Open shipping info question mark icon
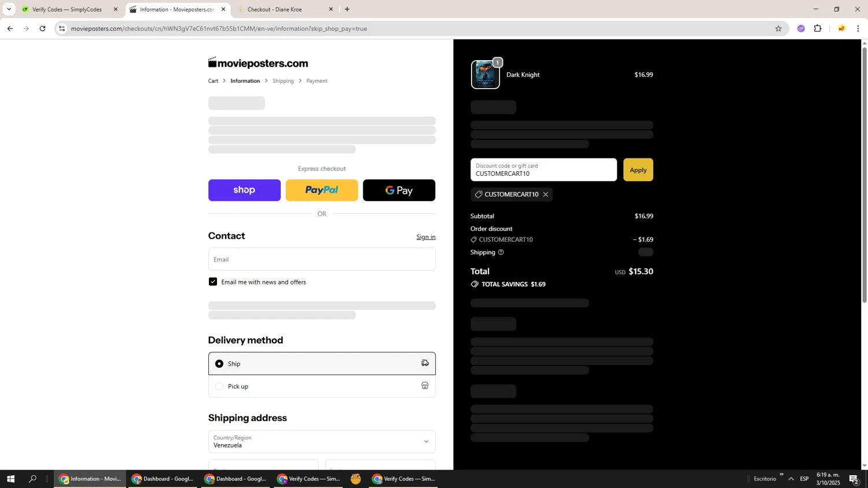Viewport: 868px width, 488px height. pos(501,252)
